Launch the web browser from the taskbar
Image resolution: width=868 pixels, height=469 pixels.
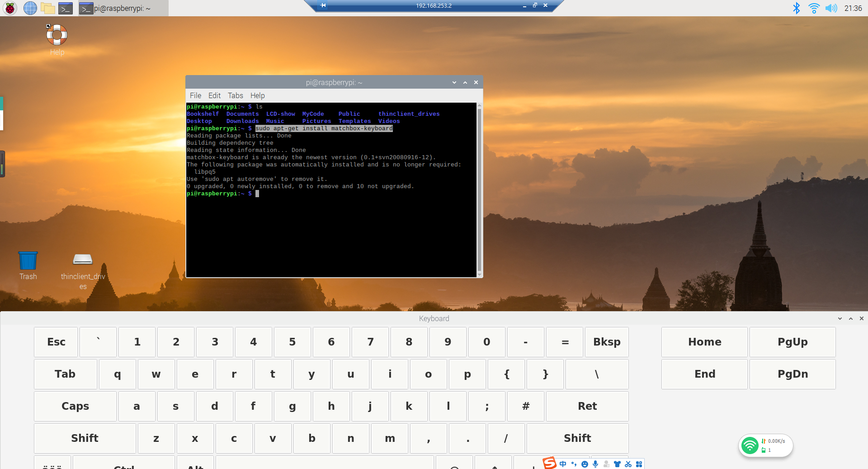tap(30, 8)
